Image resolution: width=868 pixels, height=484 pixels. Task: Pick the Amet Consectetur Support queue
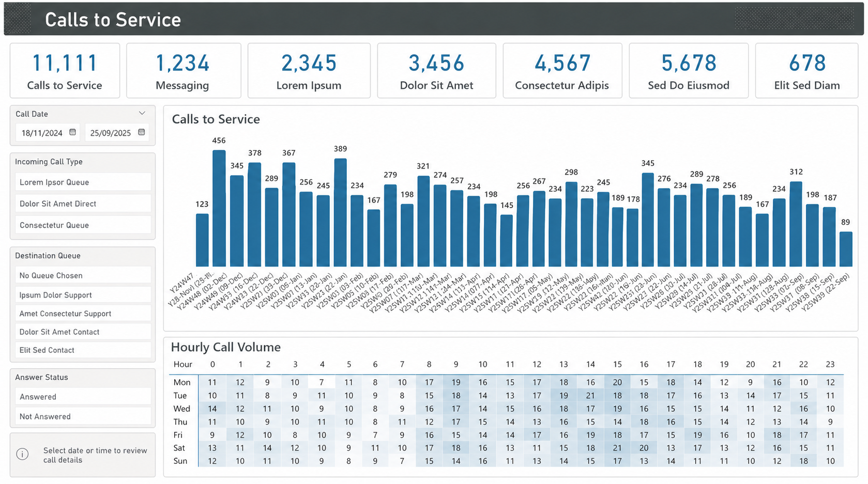(83, 314)
